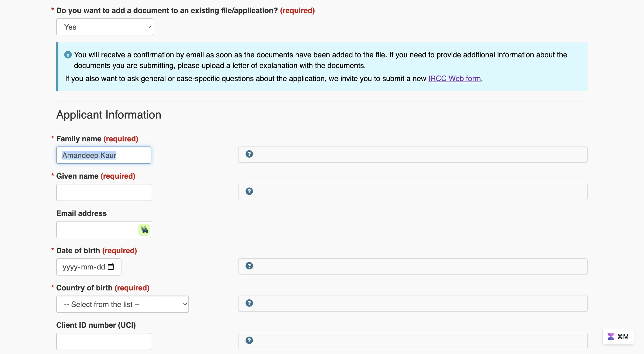644x354 pixels.
Task: Click the Family name input field
Action: (x=104, y=155)
